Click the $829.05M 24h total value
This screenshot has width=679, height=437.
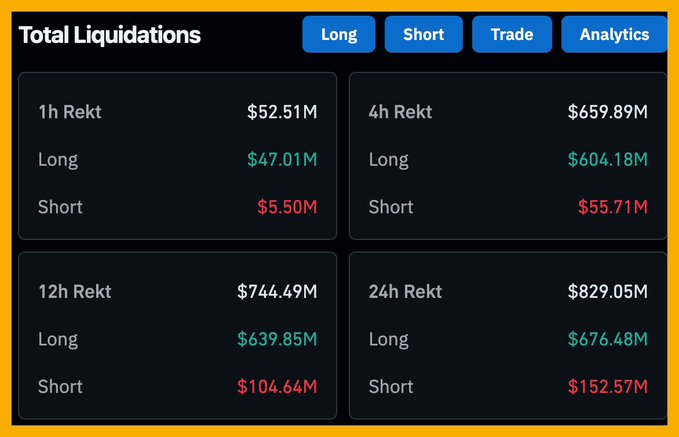click(x=607, y=292)
